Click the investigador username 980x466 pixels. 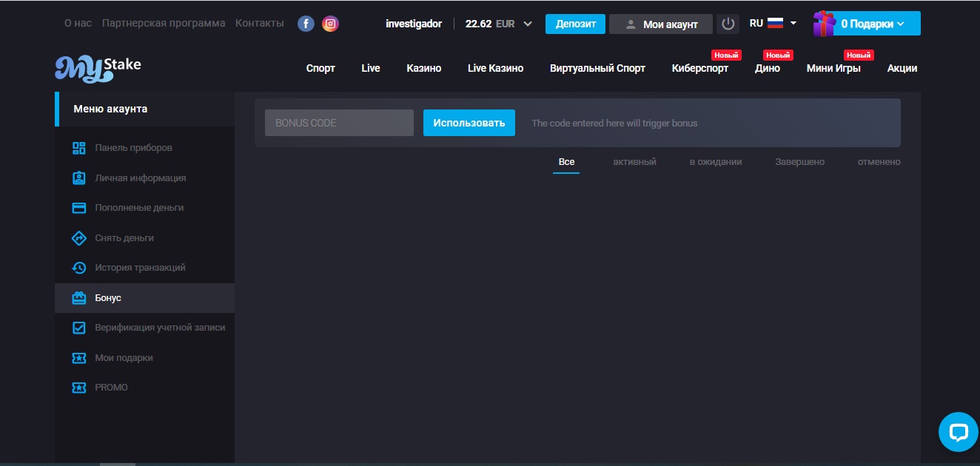point(414,24)
